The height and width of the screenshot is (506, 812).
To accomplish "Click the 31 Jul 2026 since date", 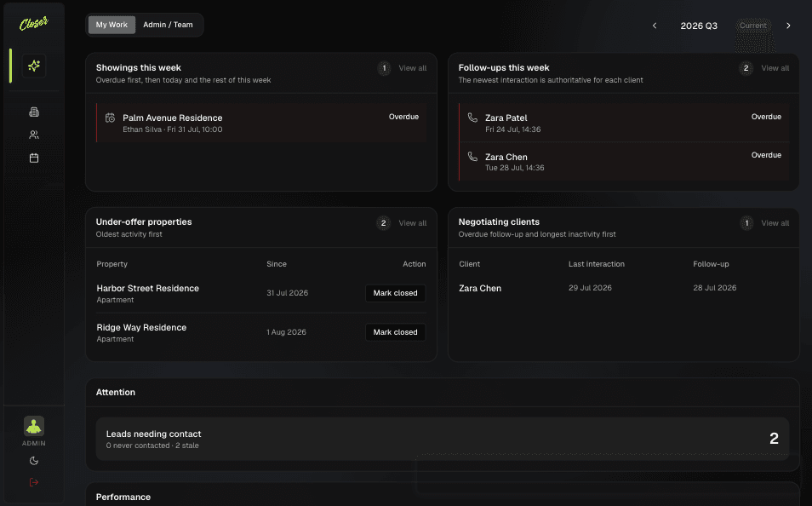I will pos(288,293).
